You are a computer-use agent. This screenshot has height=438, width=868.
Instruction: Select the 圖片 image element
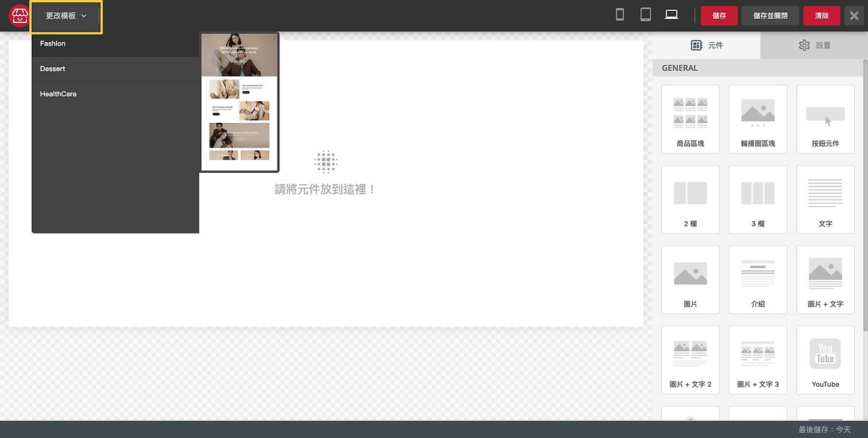tap(690, 280)
